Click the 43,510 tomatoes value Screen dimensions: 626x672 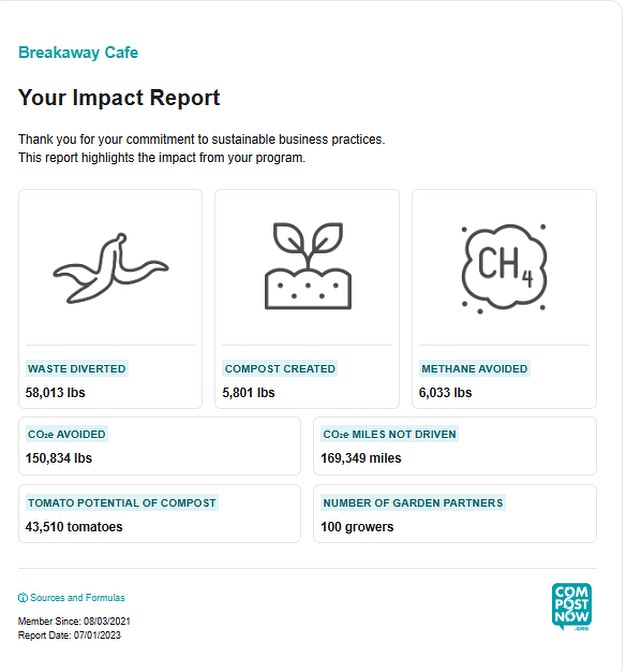pos(74,527)
